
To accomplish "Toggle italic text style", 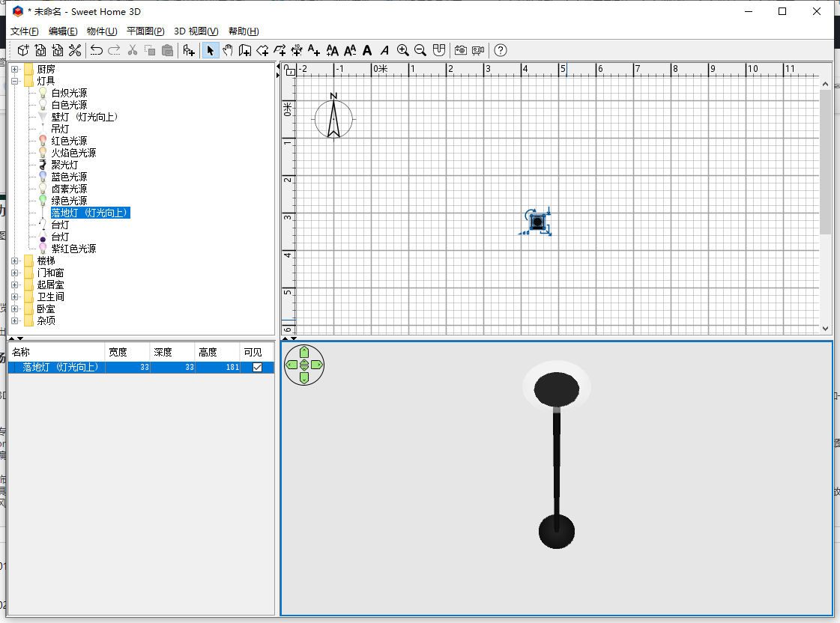I will pyautogui.click(x=384, y=50).
